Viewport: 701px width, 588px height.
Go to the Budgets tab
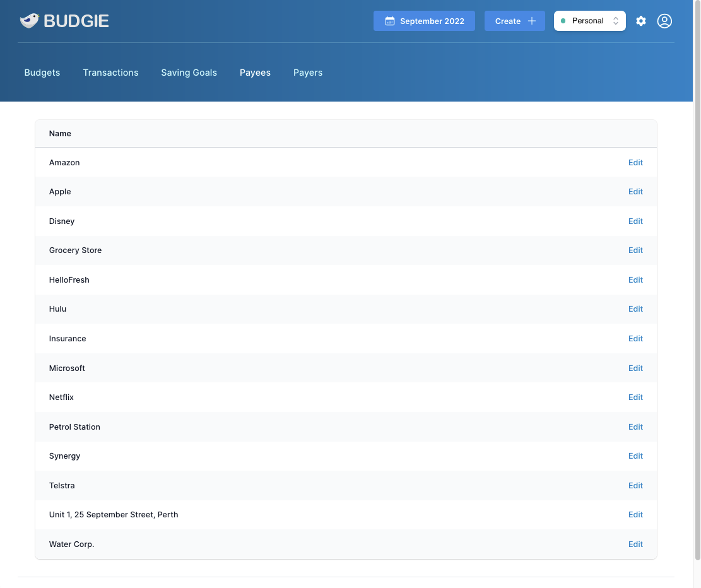42,73
